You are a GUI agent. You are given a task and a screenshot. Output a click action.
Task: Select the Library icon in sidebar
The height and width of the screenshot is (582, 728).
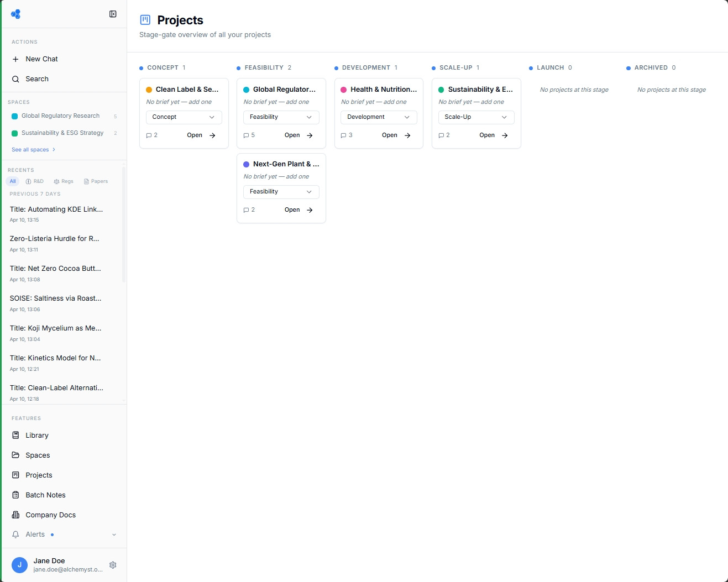[15, 435]
